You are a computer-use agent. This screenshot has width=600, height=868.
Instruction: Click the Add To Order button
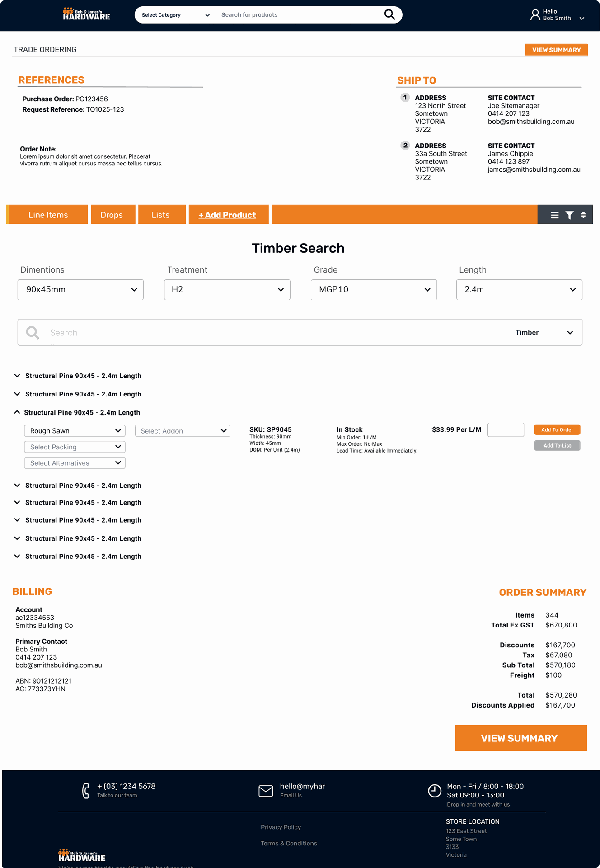click(557, 430)
